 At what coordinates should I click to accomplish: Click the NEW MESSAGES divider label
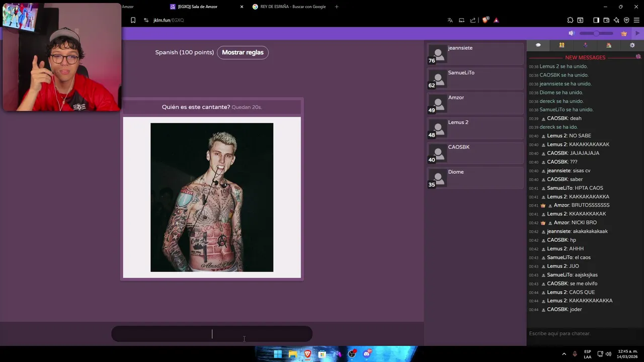[585, 57]
